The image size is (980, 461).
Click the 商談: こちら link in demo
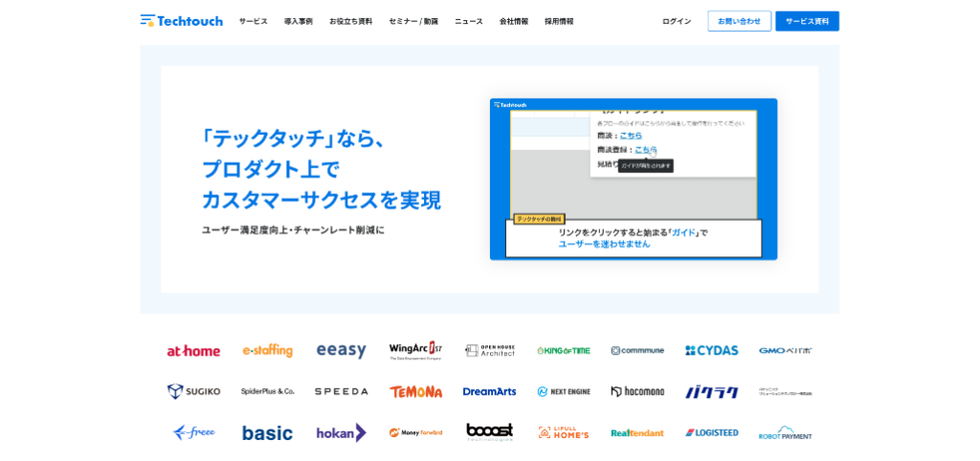pos(631,135)
